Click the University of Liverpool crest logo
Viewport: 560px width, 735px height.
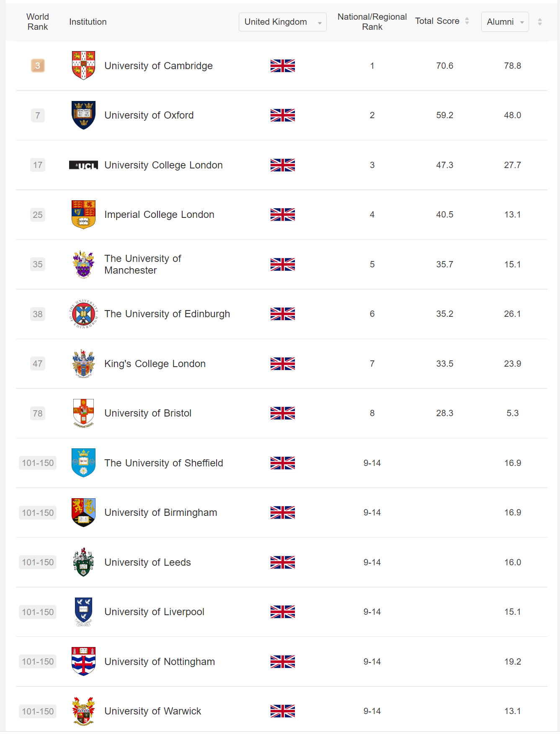point(83,612)
